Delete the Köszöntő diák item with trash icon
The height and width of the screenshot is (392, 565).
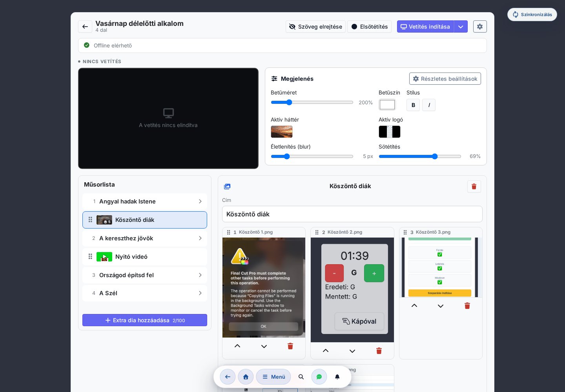coord(474,187)
